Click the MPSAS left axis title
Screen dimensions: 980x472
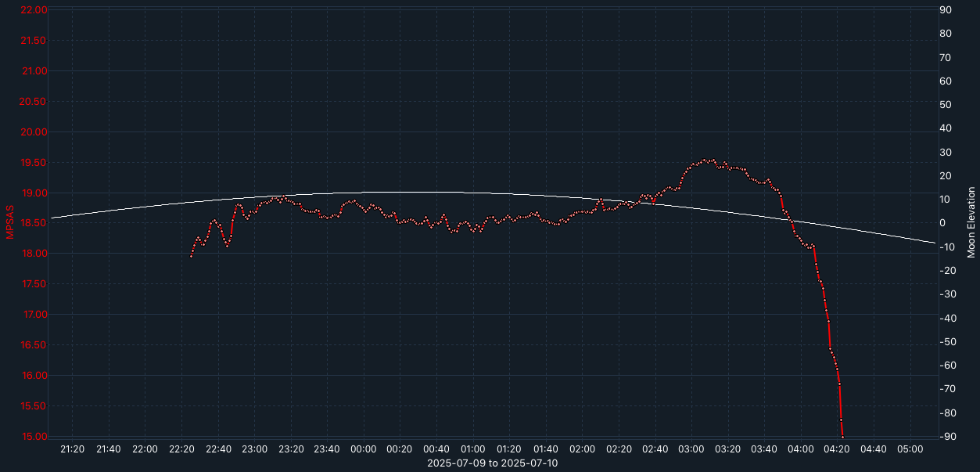pos(10,222)
